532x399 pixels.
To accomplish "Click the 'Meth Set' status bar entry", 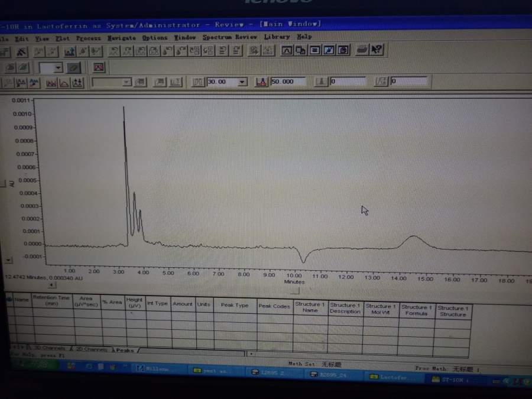I will (x=314, y=364).
